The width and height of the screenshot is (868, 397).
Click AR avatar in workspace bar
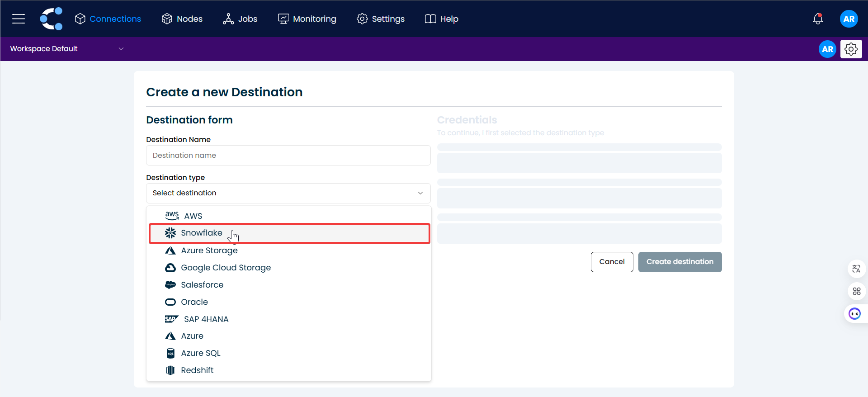point(827,49)
